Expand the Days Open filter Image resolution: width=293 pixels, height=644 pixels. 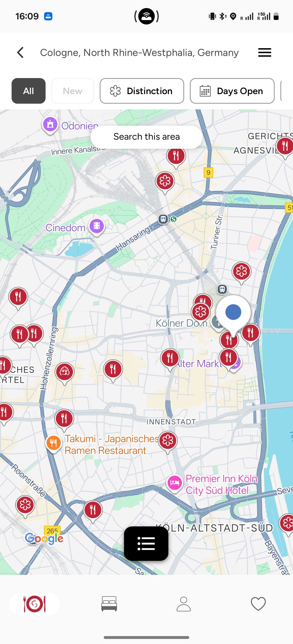(x=232, y=91)
